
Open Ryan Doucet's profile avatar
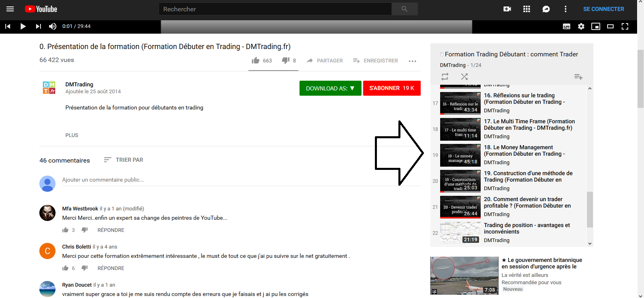tap(47, 289)
